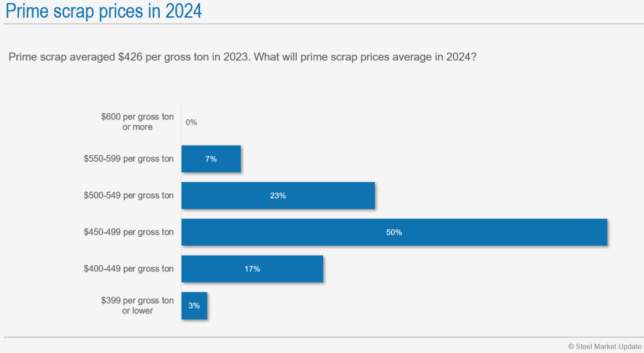Select the "$600 per gross ton or more" label
The image size is (644, 353).
(137, 122)
